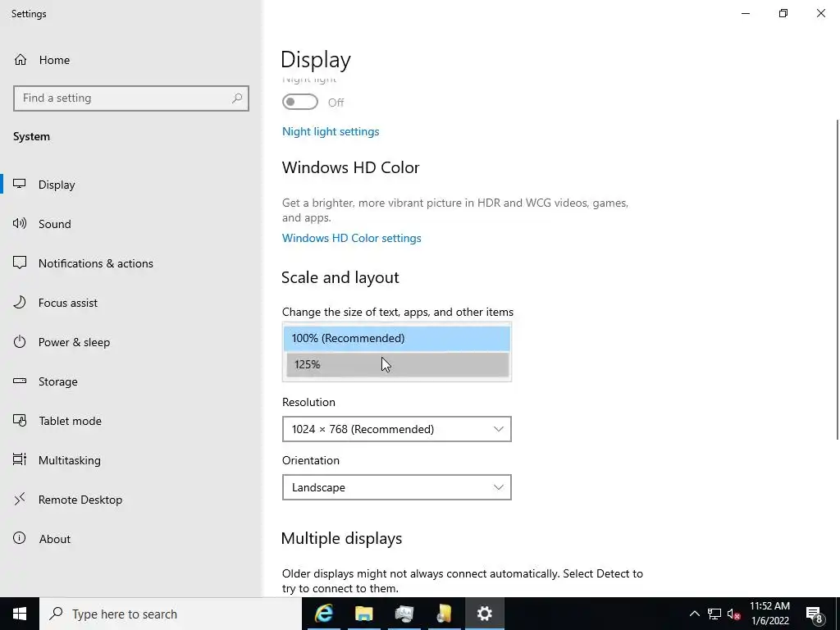Open Tablet mode settings
840x630 pixels.
(131, 421)
